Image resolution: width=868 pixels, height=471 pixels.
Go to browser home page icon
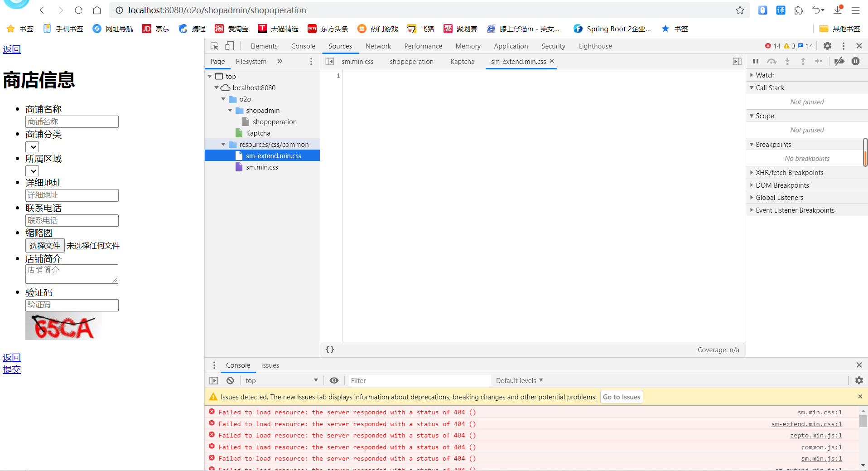pos(97,10)
